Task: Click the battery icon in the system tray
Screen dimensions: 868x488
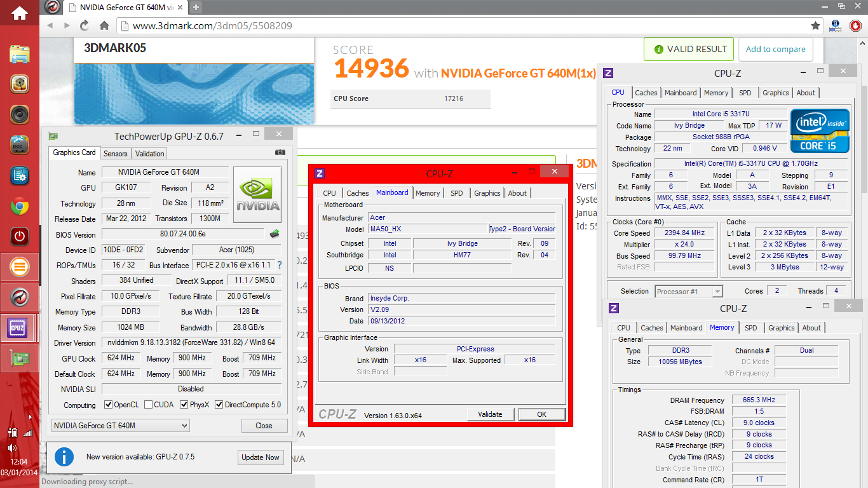Action: (13, 433)
